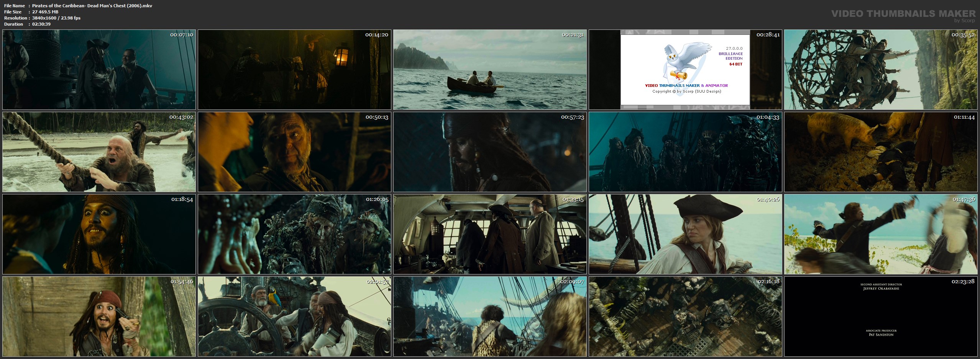The width and height of the screenshot is (980, 359).
Task: Select the end credits thumbnail at 02:23:28
Action: tap(880, 317)
